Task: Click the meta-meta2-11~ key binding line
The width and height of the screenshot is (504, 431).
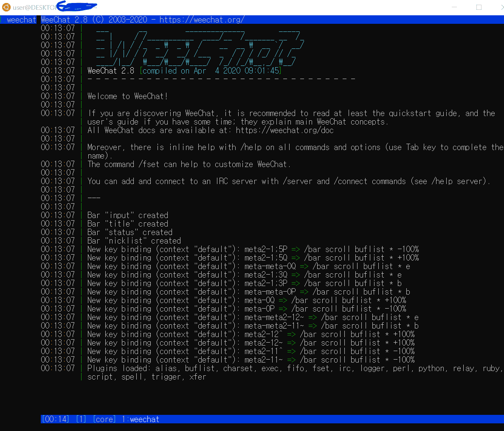Action: coord(253,326)
